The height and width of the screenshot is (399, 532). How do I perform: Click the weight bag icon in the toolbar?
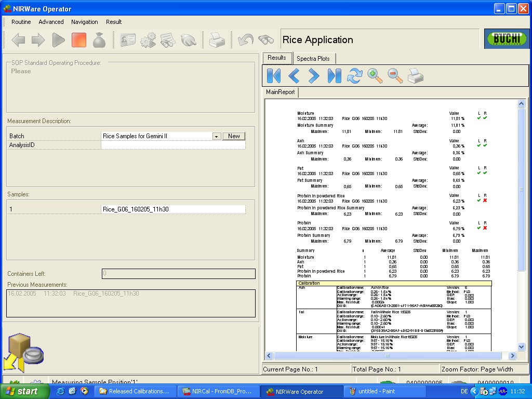click(x=99, y=40)
